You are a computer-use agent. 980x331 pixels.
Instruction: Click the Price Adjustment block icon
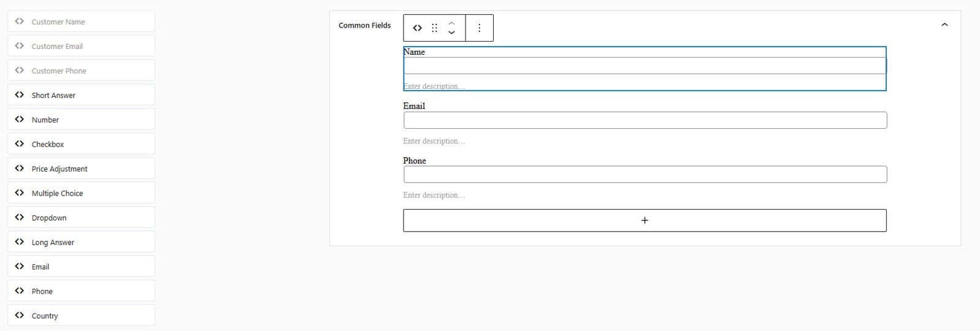coord(20,169)
